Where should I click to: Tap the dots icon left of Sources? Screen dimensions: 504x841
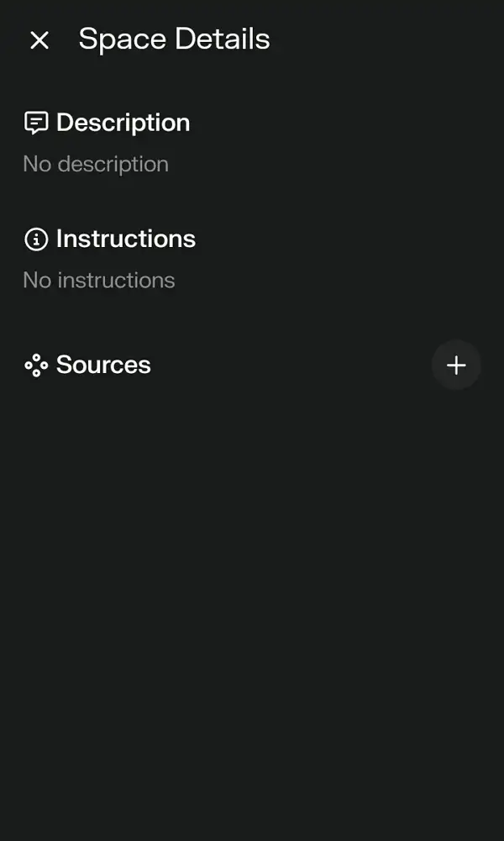tap(36, 365)
